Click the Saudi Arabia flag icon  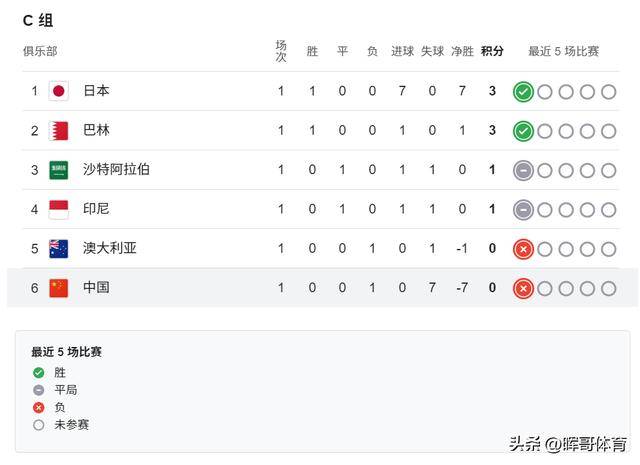pos(59,170)
